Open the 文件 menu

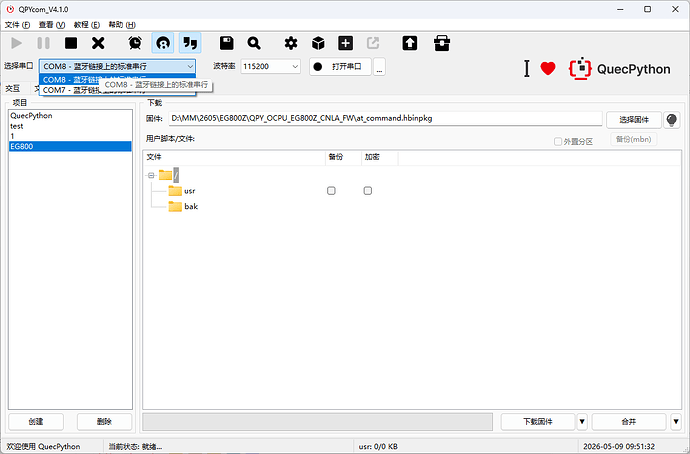[17, 25]
